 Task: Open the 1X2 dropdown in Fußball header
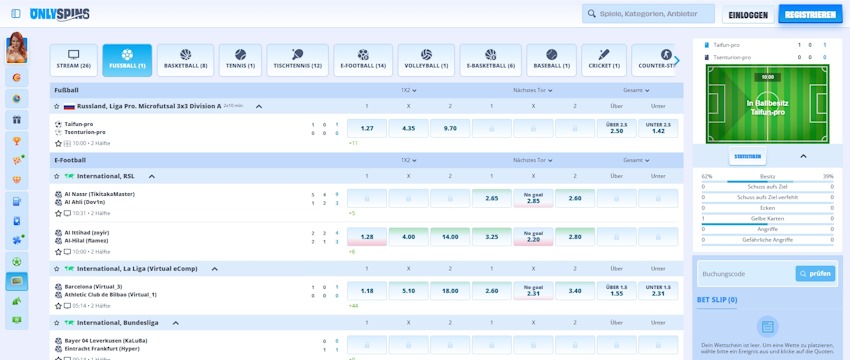tap(409, 90)
